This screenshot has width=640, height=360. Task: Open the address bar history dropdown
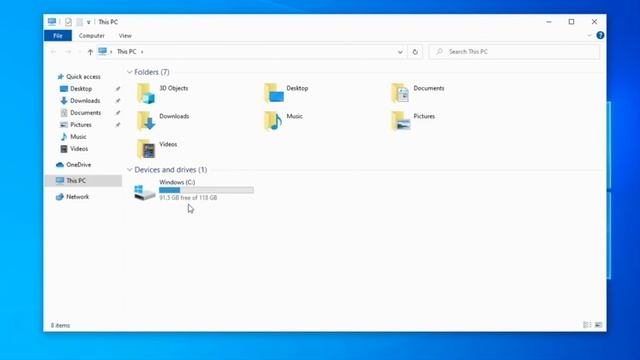click(400, 52)
